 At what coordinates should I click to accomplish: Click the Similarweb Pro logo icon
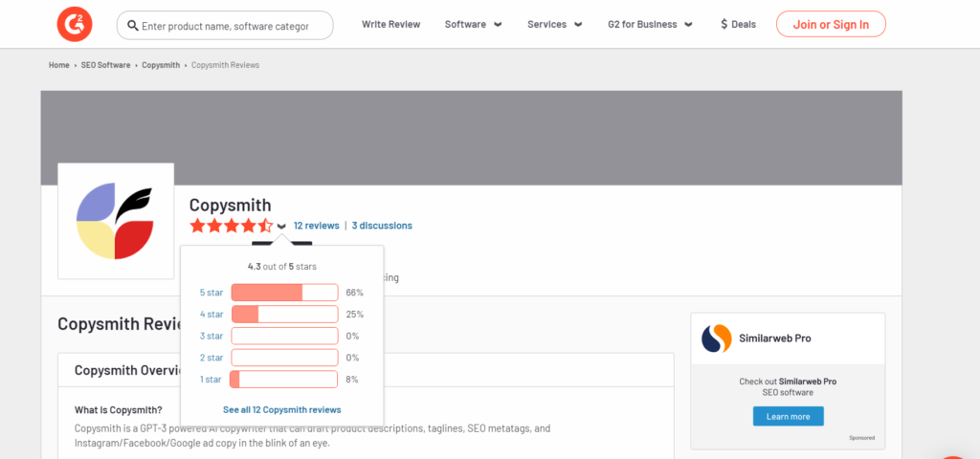tap(717, 339)
